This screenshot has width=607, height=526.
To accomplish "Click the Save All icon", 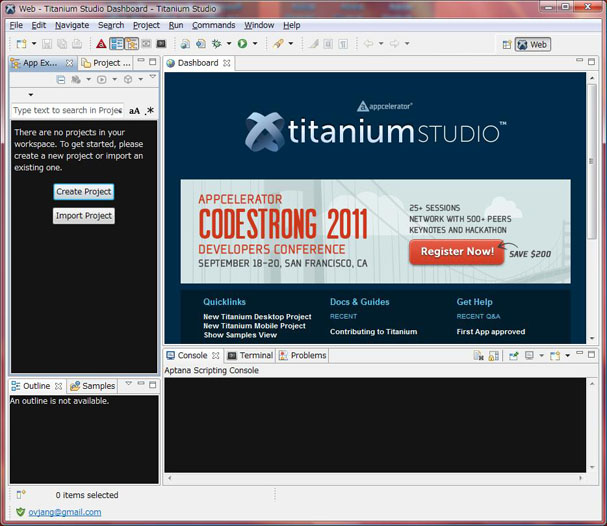I will (x=62, y=44).
